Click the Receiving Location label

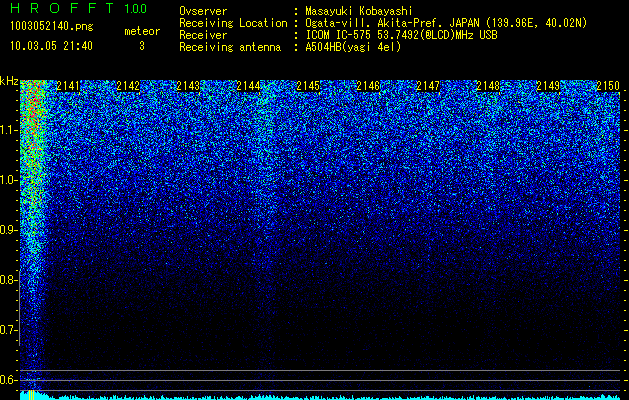click(x=233, y=23)
